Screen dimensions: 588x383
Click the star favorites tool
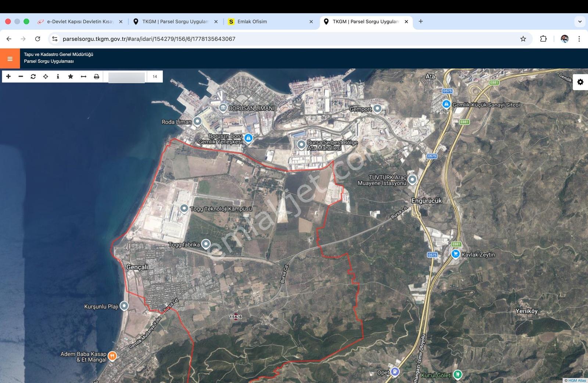click(x=71, y=77)
